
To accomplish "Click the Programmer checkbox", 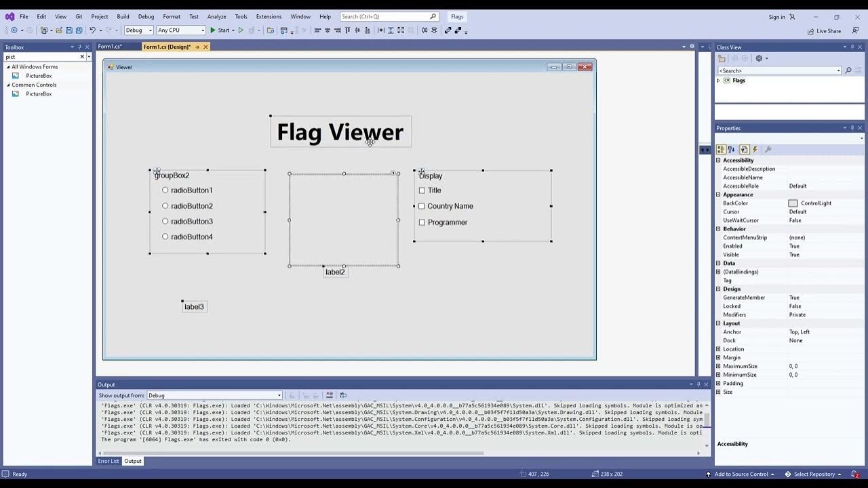I will [x=422, y=222].
